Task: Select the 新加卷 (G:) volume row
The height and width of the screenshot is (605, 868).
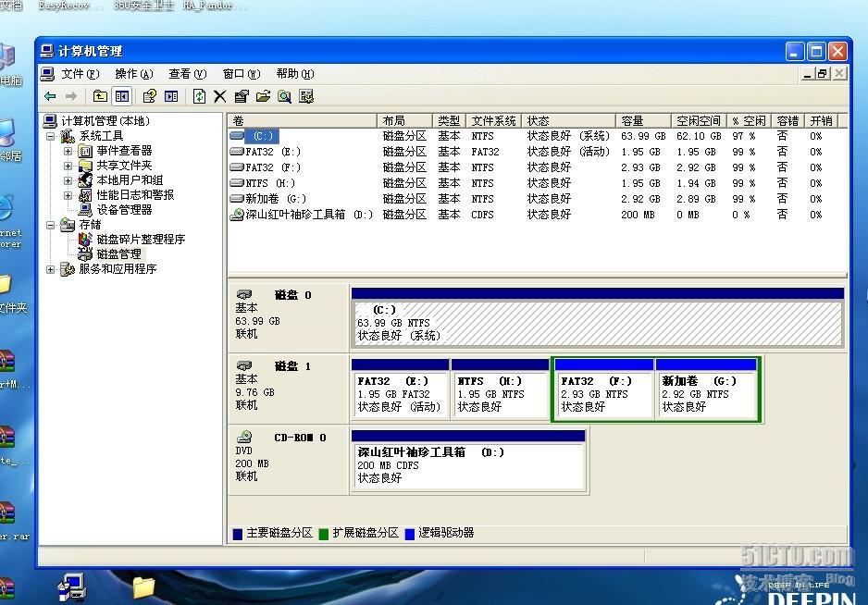Action: 537,199
